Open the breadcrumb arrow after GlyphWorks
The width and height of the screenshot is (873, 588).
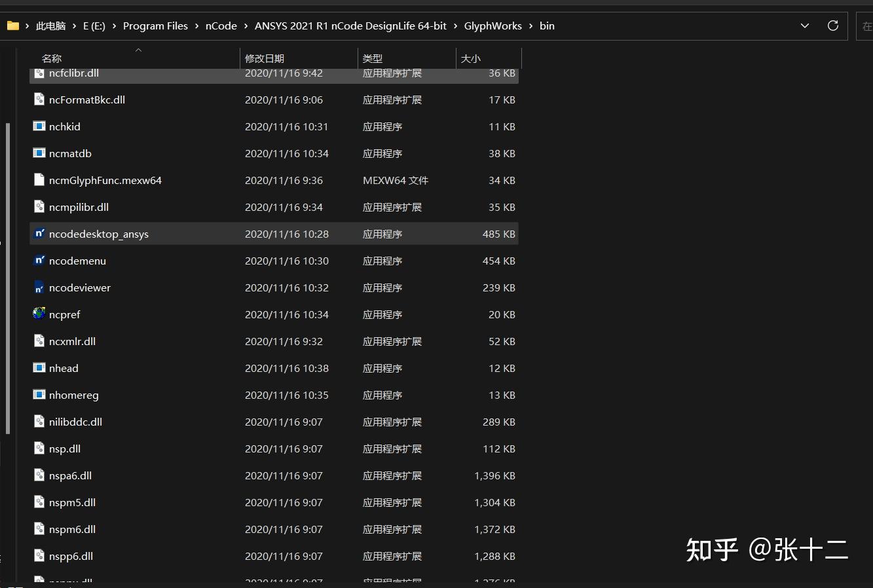(x=532, y=26)
